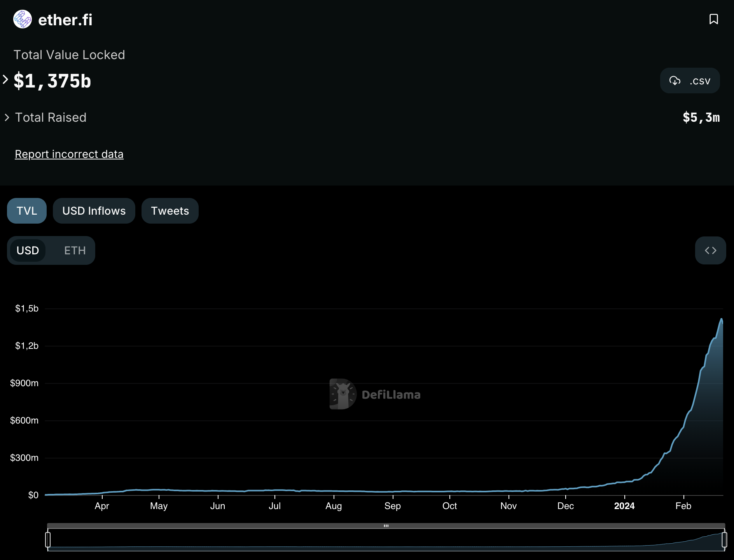Viewport: 734px width, 560px height.
Task: Expand the Total Value Locked breakdown chevron
Action: point(5,80)
